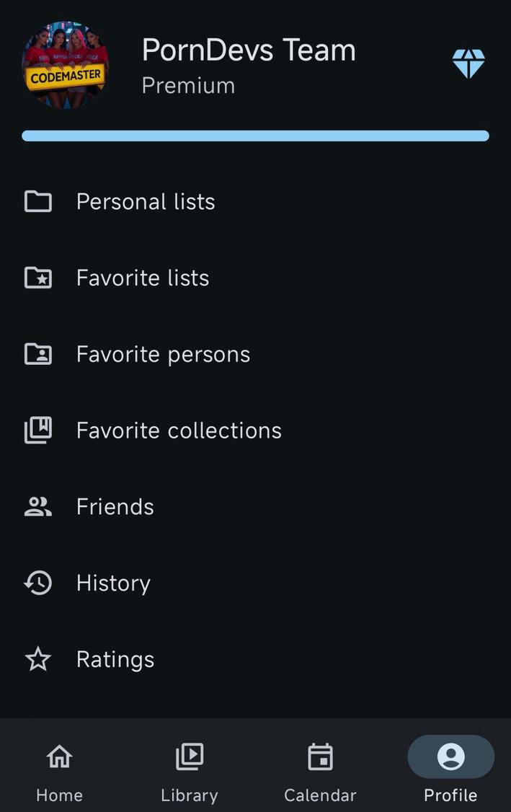Switch to the Home tab
Image resolution: width=511 pixels, height=812 pixels.
tap(58, 772)
